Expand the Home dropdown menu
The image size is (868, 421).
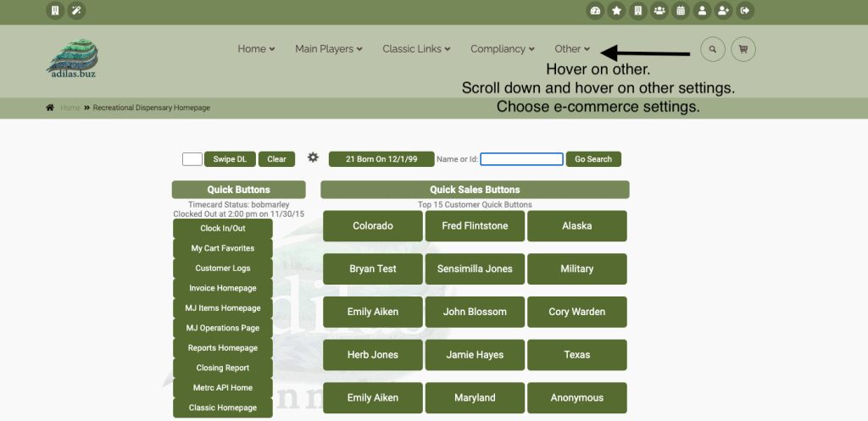tap(256, 48)
